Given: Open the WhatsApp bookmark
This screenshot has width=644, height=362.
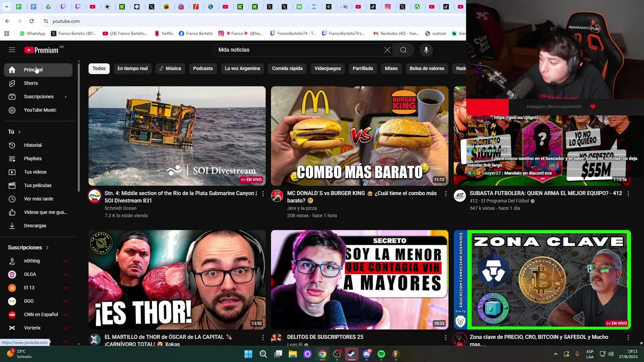Looking at the screenshot, I should pyautogui.click(x=33, y=34).
